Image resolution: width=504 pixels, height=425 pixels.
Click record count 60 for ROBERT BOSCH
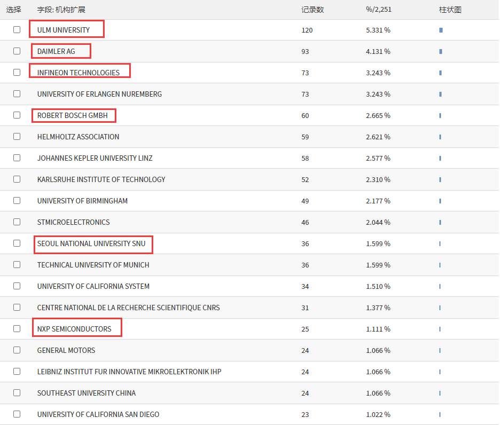(x=305, y=116)
